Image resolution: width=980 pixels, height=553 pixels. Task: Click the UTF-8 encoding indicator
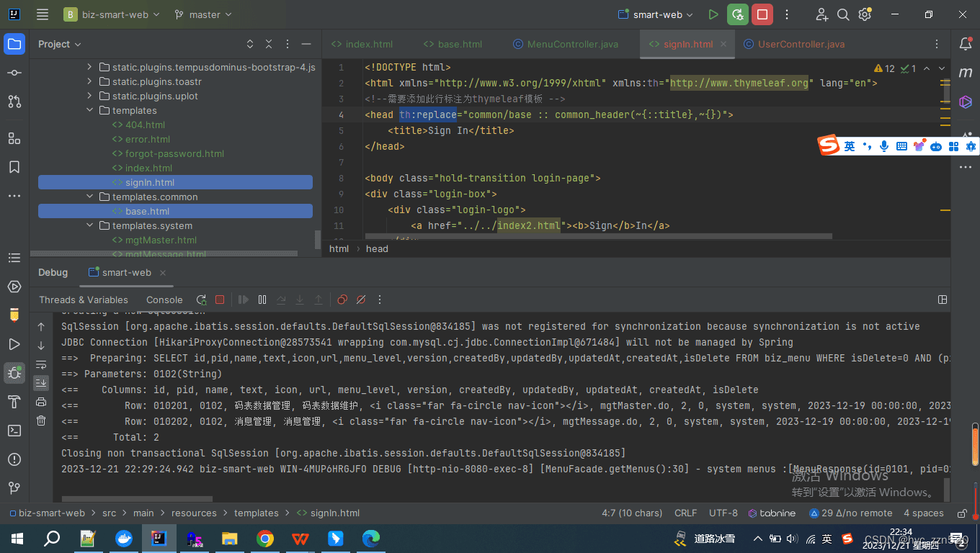723,513
